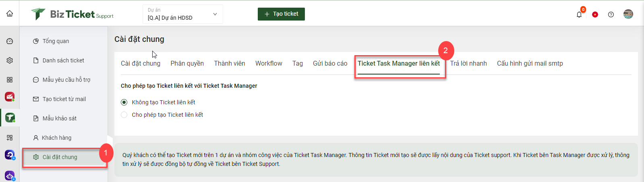The width and height of the screenshot is (644, 182).
Task: Switch to the Tag tab
Action: (298, 63)
